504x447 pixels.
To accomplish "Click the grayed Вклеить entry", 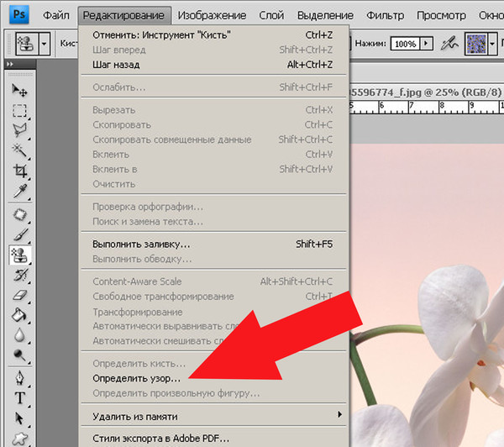I will (x=213, y=155).
